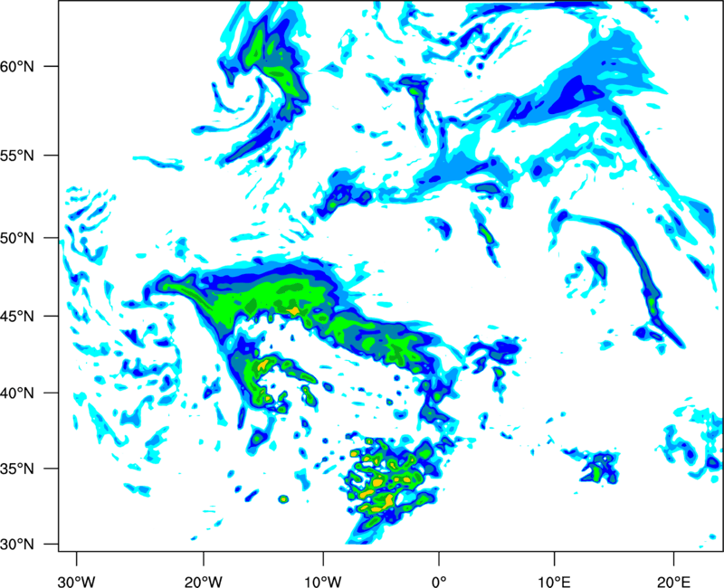Image resolution: width=724 pixels, height=588 pixels.
Task: Click the 30°N latitude label
Action: coord(16,545)
